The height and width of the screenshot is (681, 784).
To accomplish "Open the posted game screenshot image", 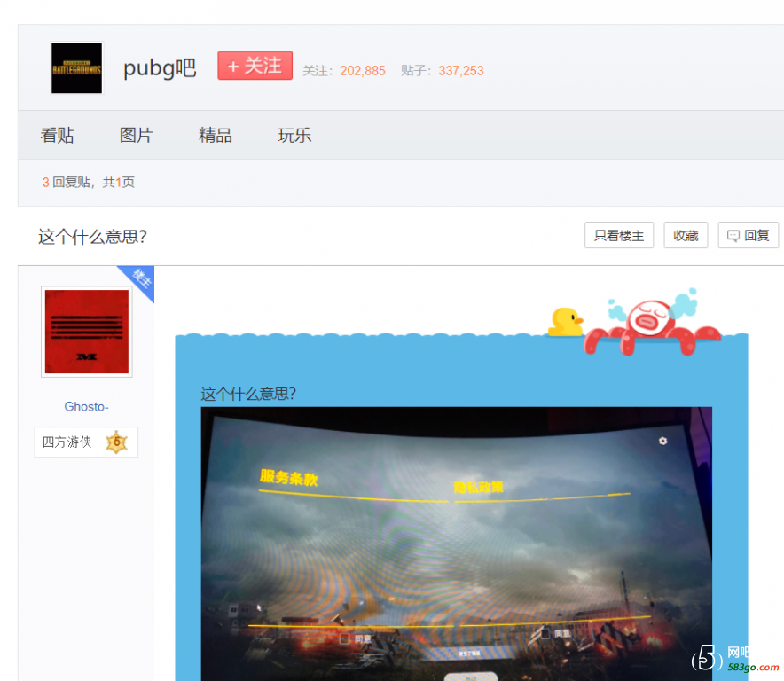I will 457,544.
